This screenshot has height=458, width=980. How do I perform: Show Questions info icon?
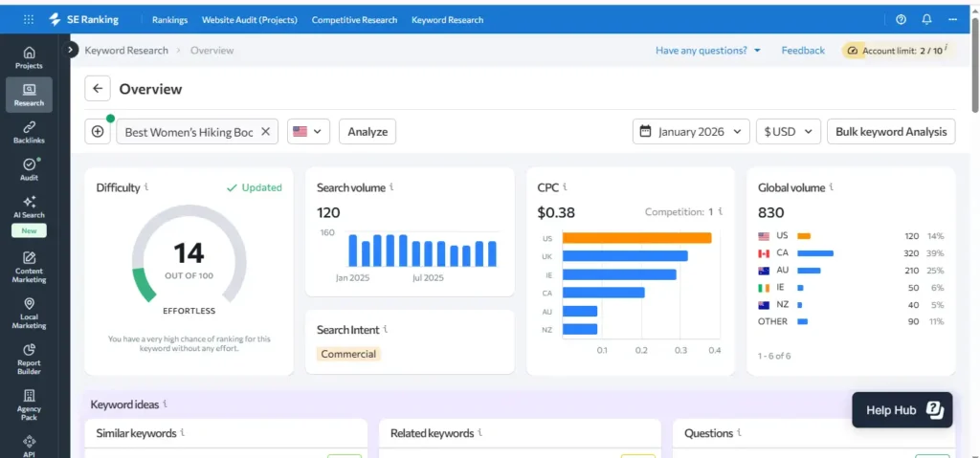coord(740,432)
